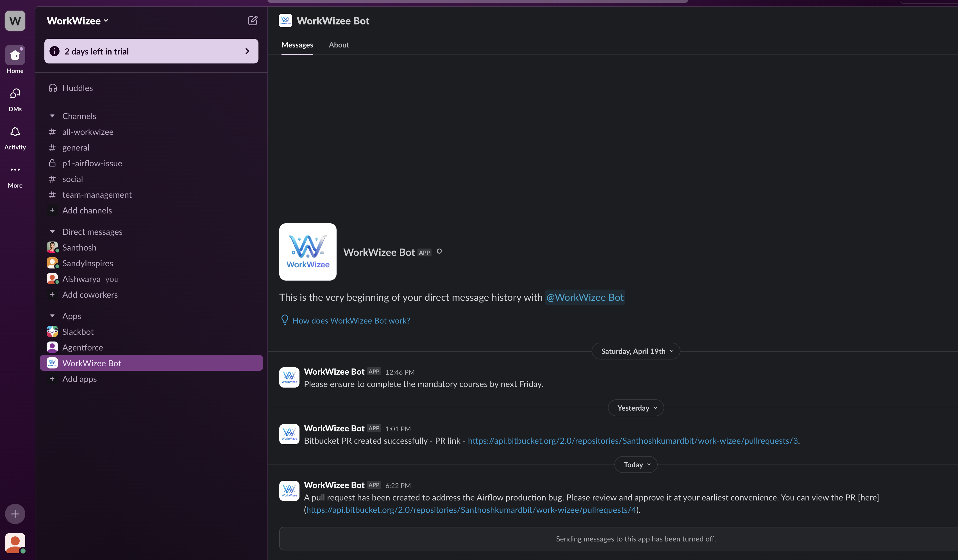Screen dimensions: 958x560
Task: Select the Messages tab
Action: point(297,45)
